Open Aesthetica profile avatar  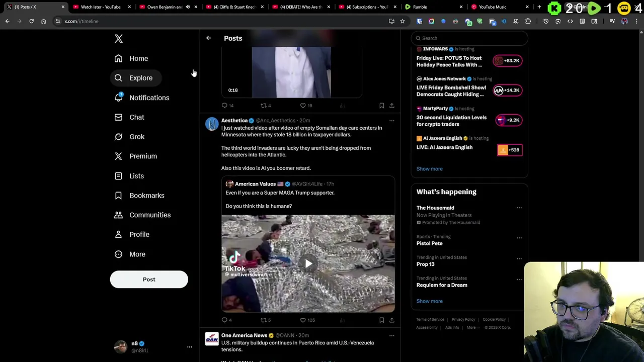212,124
